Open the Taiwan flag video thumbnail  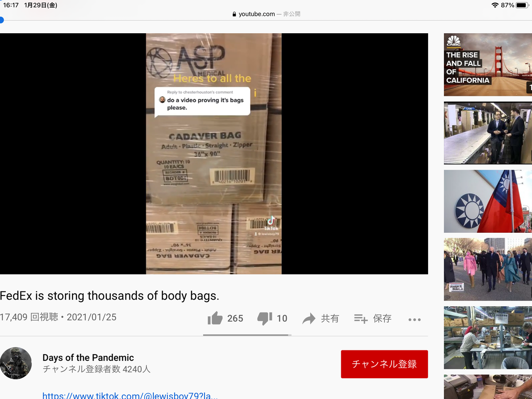(488, 201)
